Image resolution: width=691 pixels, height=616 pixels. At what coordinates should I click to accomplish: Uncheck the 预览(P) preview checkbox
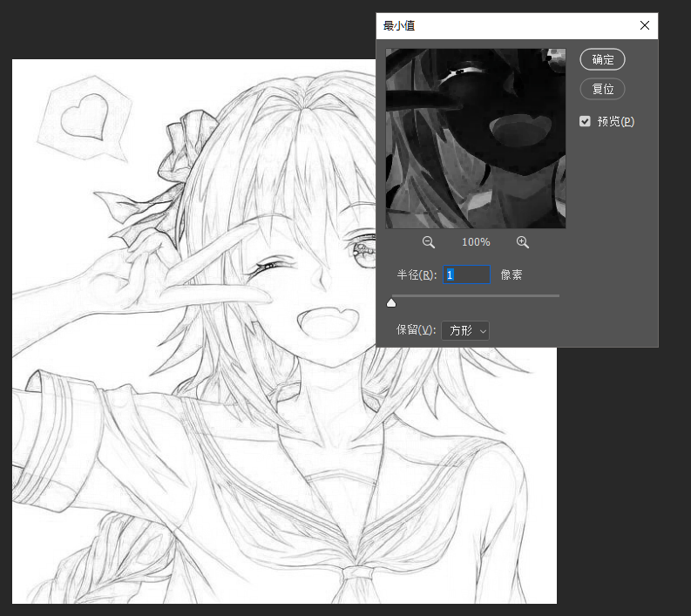(x=585, y=121)
